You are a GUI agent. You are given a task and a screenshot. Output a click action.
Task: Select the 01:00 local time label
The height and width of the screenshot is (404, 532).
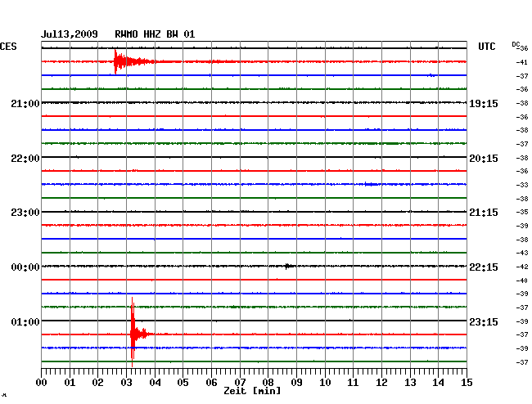[x=25, y=321]
